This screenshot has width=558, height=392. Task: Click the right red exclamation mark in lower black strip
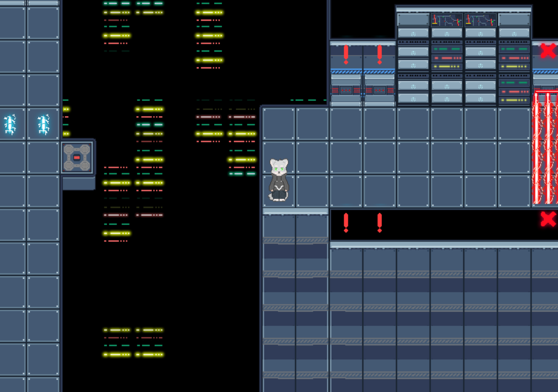click(x=380, y=223)
